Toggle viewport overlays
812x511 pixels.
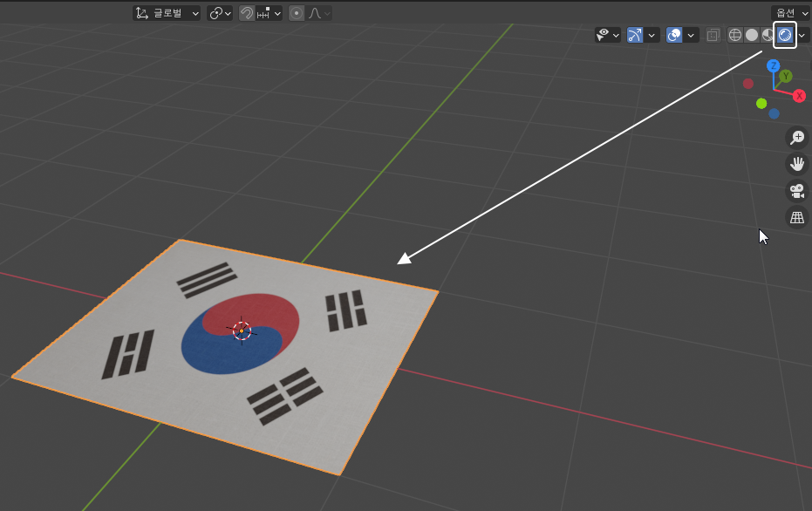pos(673,35)
